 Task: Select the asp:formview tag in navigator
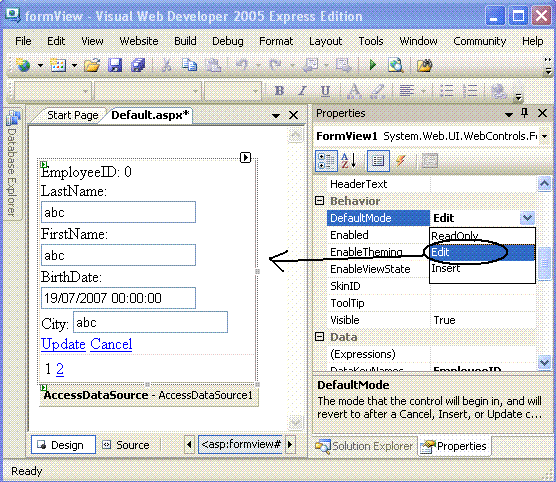240,444
